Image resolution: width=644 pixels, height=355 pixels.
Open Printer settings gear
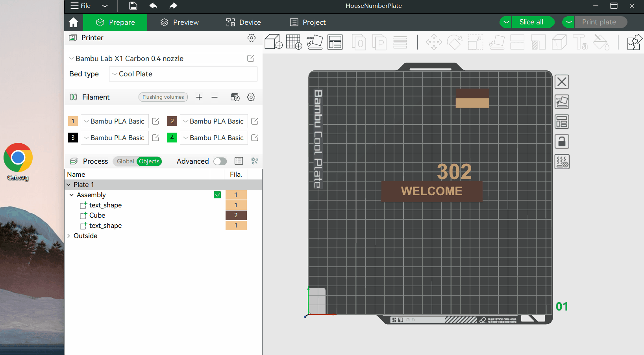point(252,38)
